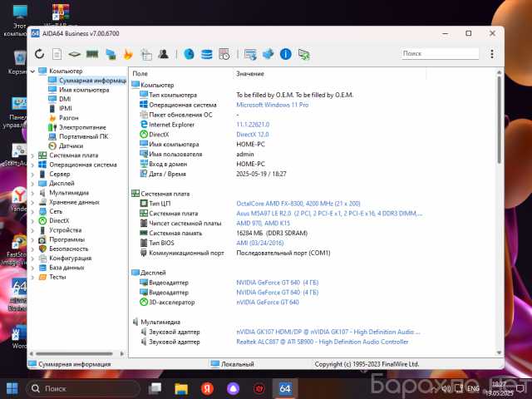Click the Refresh toolbar icon
The height and width of the screenshot is (399, 532).
(39, 54)
